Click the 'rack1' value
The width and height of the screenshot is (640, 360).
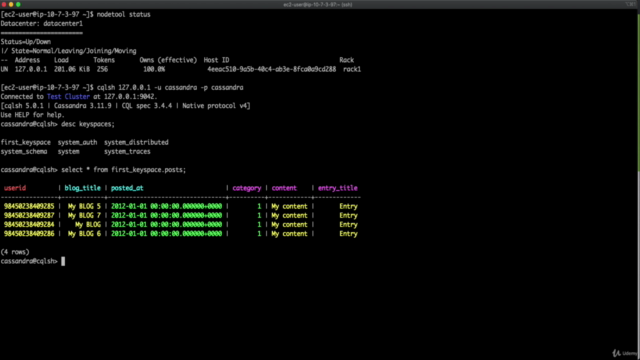tap(352, 69)
